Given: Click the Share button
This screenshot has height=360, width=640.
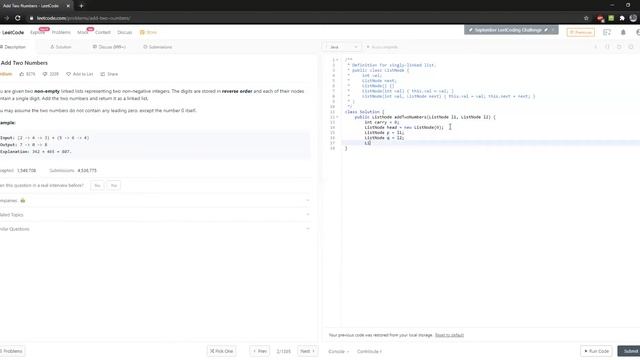Looking at the screenshot, I should click(109, 74).
